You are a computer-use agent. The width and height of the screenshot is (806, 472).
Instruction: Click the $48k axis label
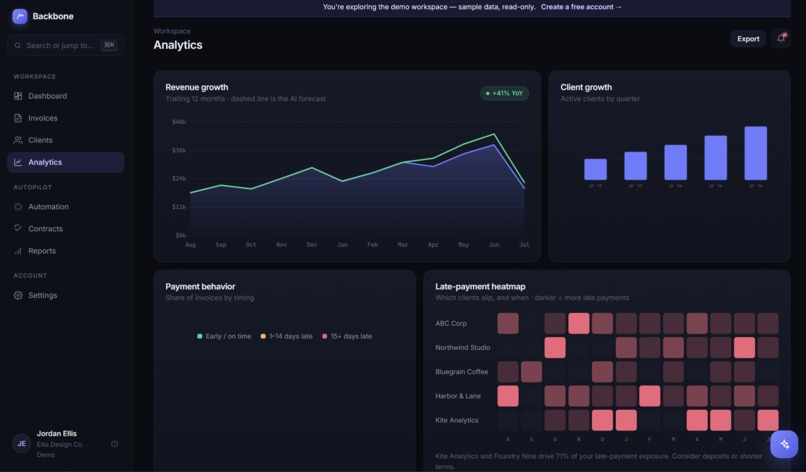(x=179, y=122)
